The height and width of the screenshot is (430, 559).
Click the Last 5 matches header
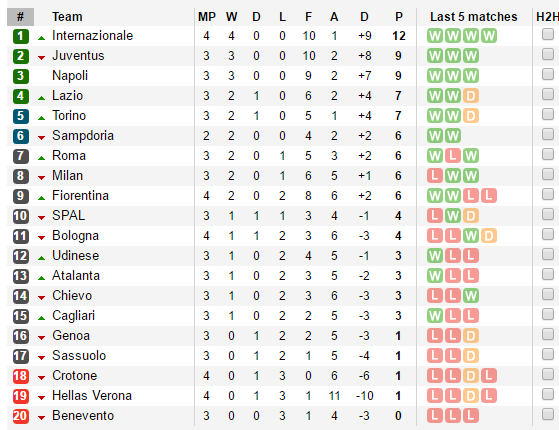(473, 17)
